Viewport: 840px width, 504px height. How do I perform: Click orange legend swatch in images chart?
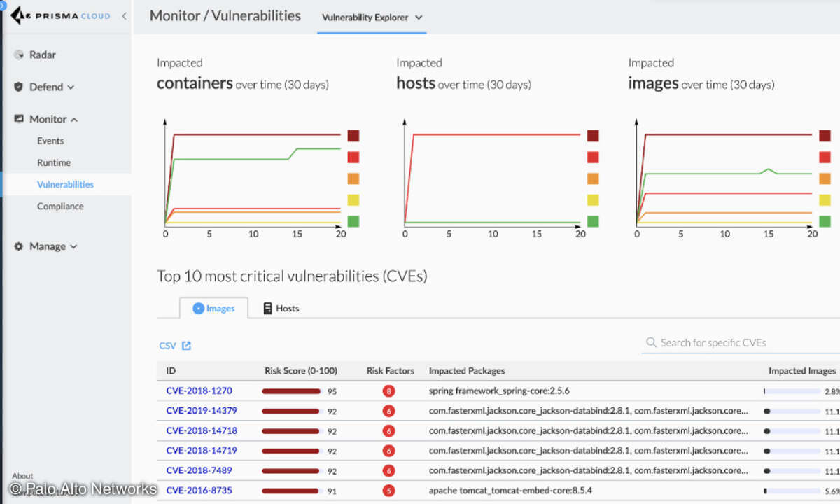click(825, 178)
